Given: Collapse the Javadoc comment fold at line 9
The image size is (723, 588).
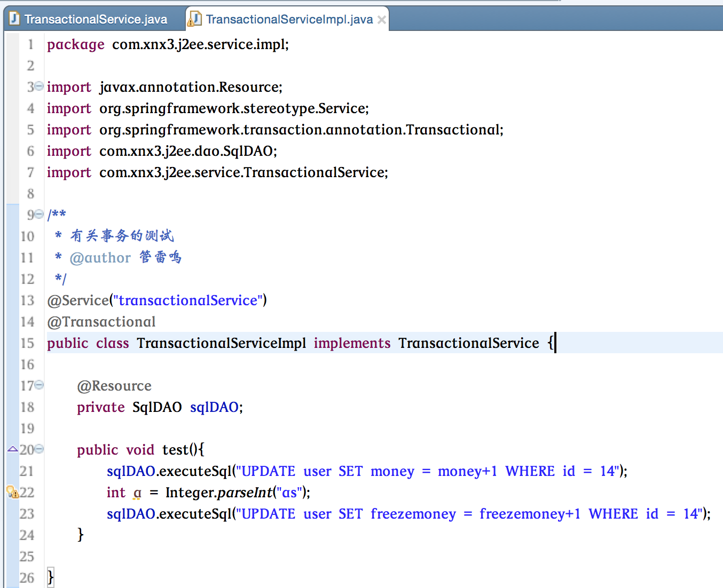Looking at the screenshot, I should 39,214.
